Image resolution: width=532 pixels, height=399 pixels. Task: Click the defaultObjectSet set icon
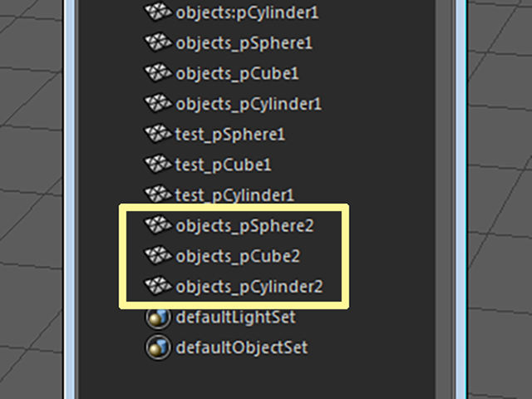[x=158, y=347]
